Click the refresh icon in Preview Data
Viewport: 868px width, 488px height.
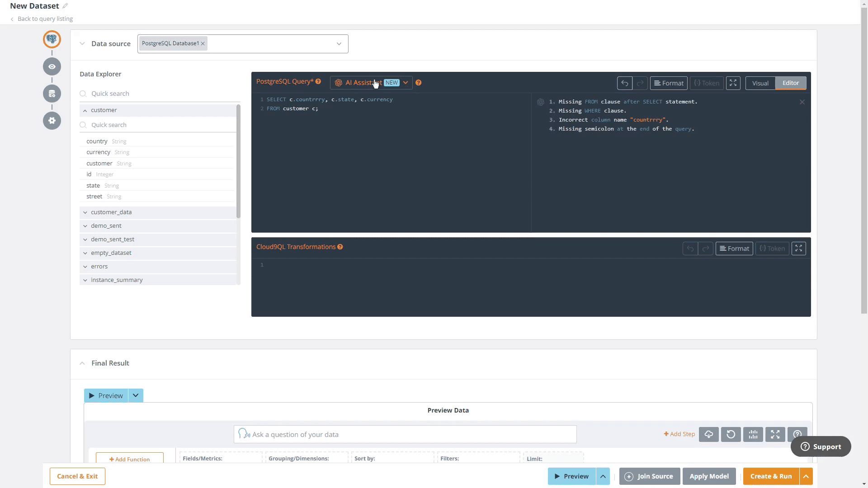coord(731,434)
